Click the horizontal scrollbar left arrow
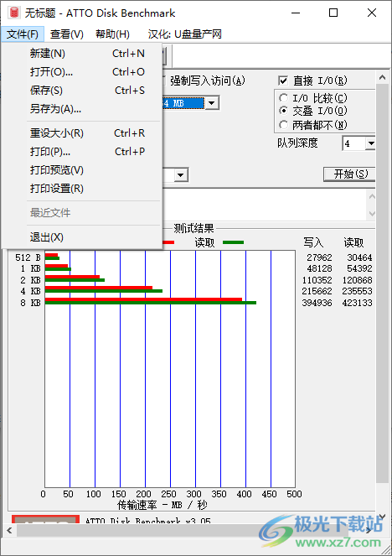 pos(9,531)
